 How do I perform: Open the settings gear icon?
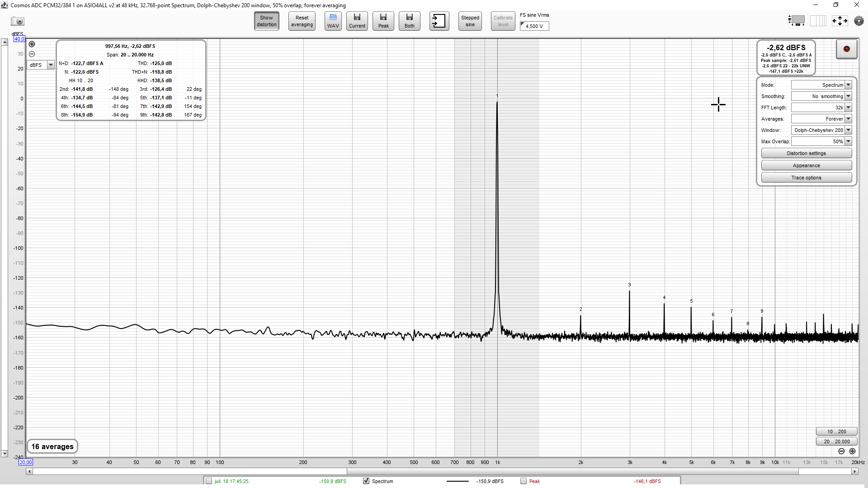[x=859, y=21]
